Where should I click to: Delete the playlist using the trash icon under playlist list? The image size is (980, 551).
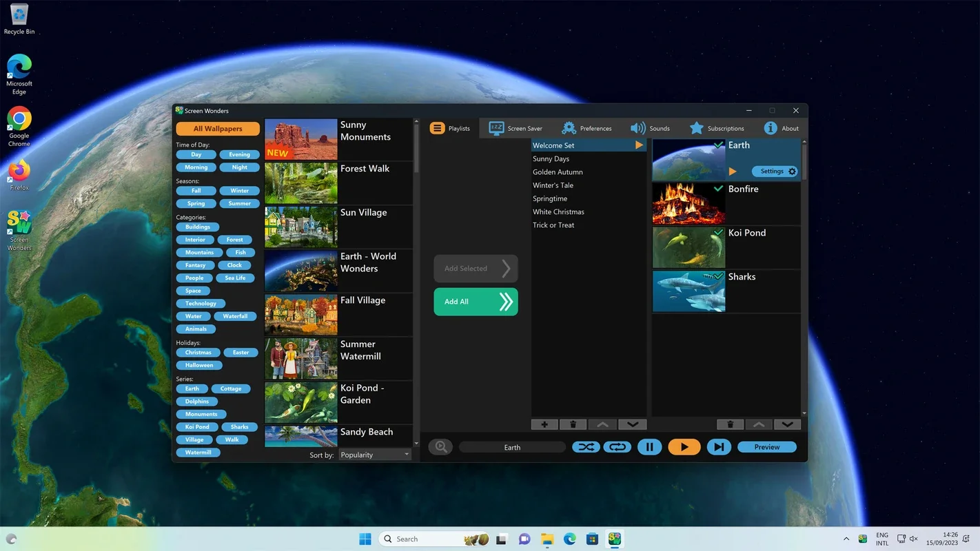(573, 424)
